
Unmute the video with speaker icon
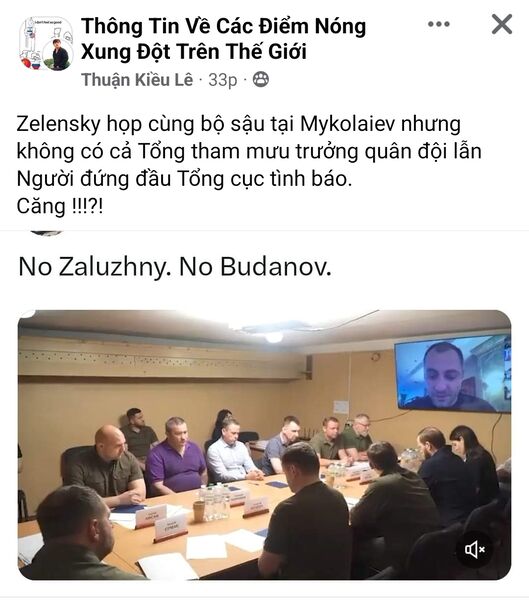(475, 549)
